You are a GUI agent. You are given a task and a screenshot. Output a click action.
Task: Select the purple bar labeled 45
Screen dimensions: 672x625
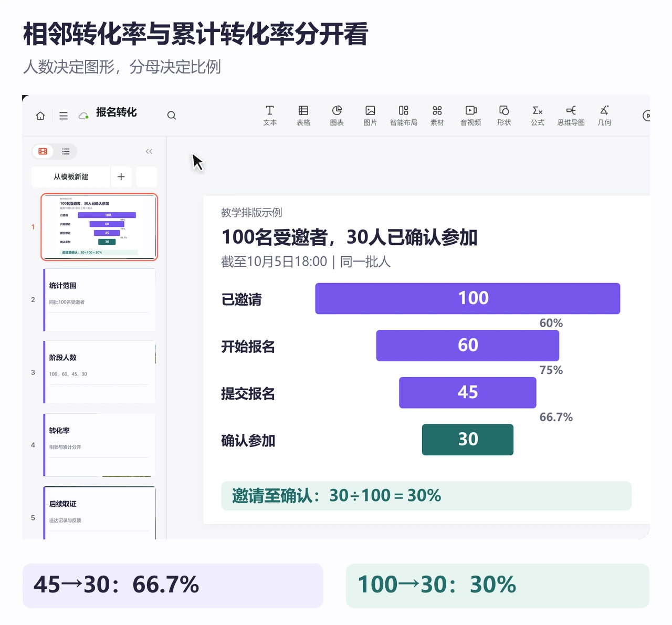(x=467, y=392)
